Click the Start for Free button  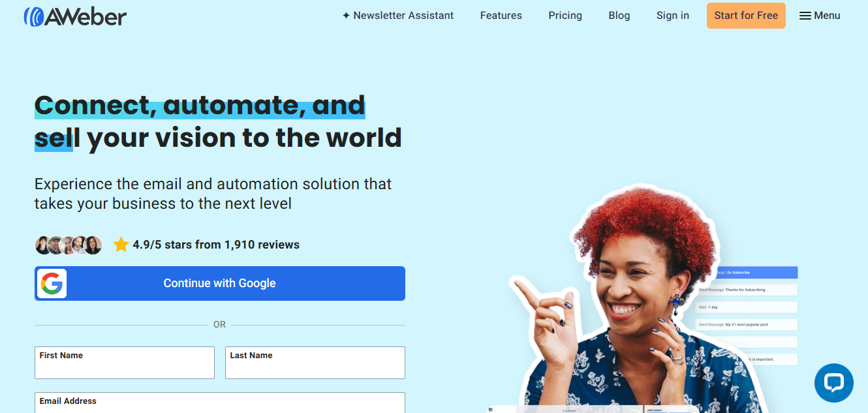coord(746,16)
